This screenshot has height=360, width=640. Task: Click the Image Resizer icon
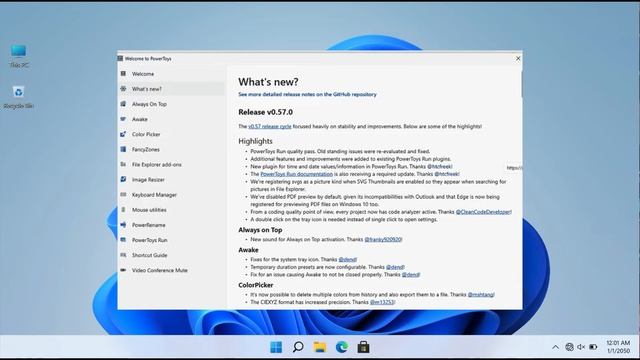123,180
